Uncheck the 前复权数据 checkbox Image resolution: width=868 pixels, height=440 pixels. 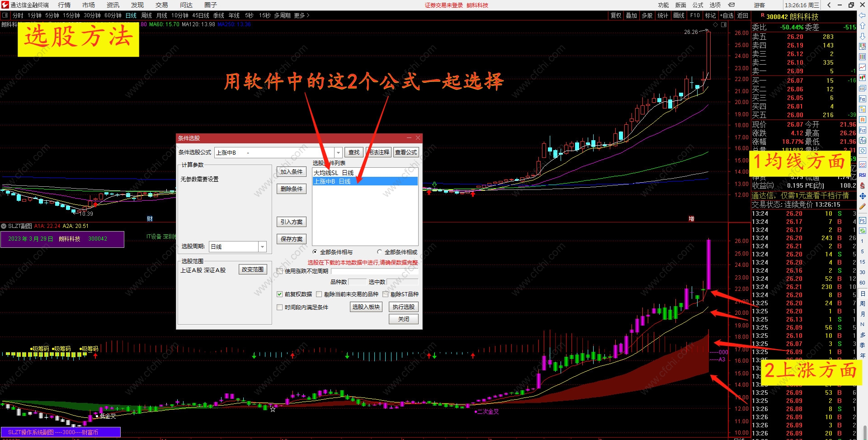tap(280, 294)
